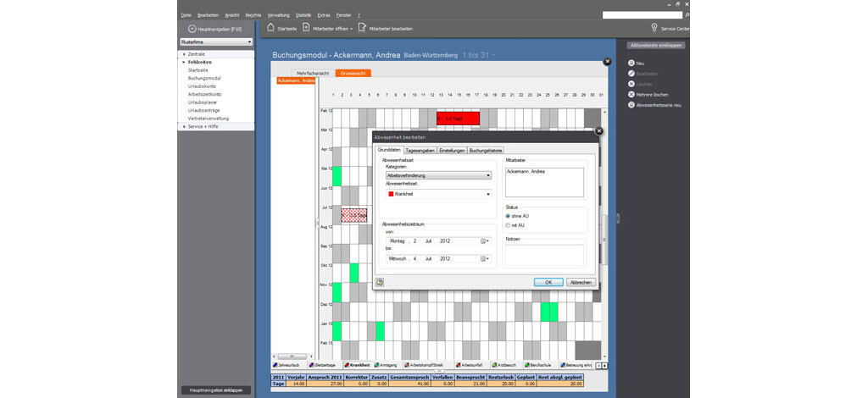The image size is (868, 398).
Task: Click the OK button in dialog
Action: [x=548, y=282]
